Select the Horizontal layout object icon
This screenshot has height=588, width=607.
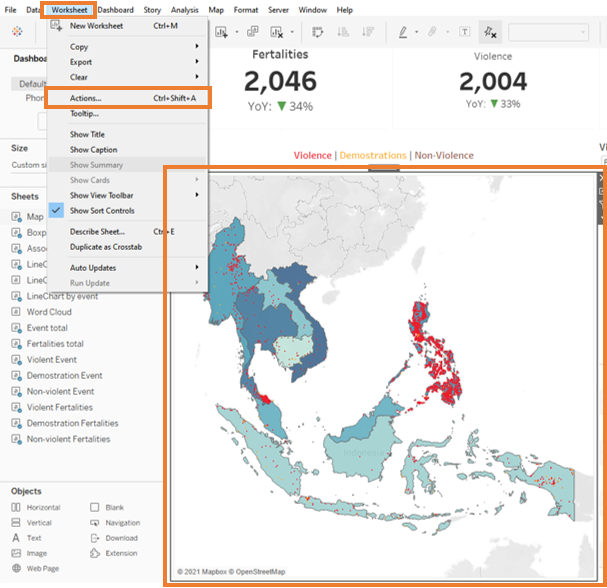pos(17,508)
